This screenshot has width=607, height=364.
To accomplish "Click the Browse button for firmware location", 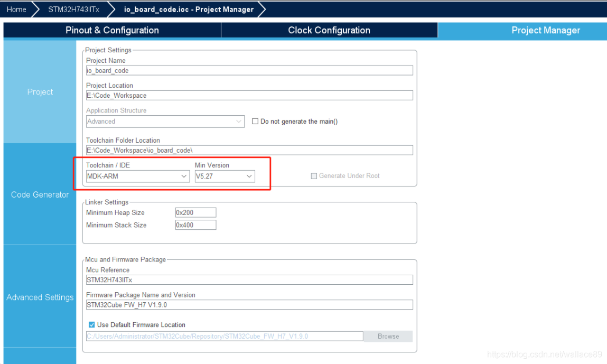I will (388, 336).
